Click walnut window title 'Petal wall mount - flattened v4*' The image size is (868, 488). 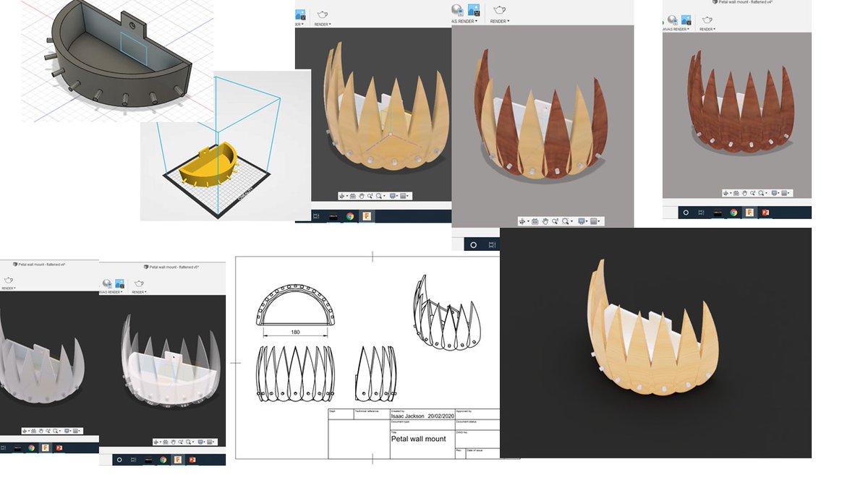(745, 2)
